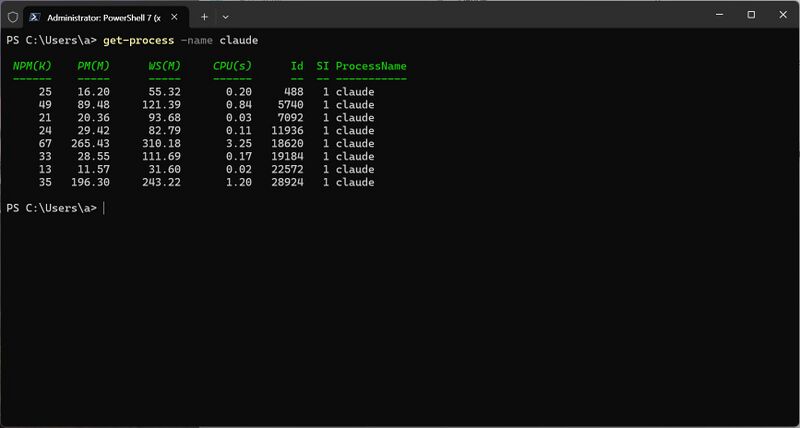800x428 pixels.
Task: Expand the new tab profile dropdown
Action: [x=226, y=17]
